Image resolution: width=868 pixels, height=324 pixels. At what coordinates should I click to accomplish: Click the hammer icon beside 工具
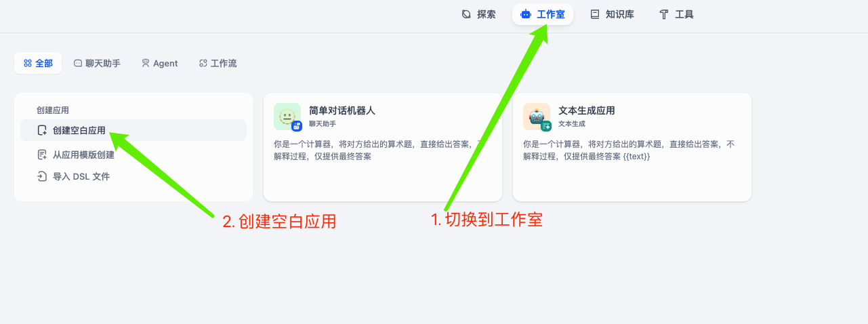coord(664,14)
